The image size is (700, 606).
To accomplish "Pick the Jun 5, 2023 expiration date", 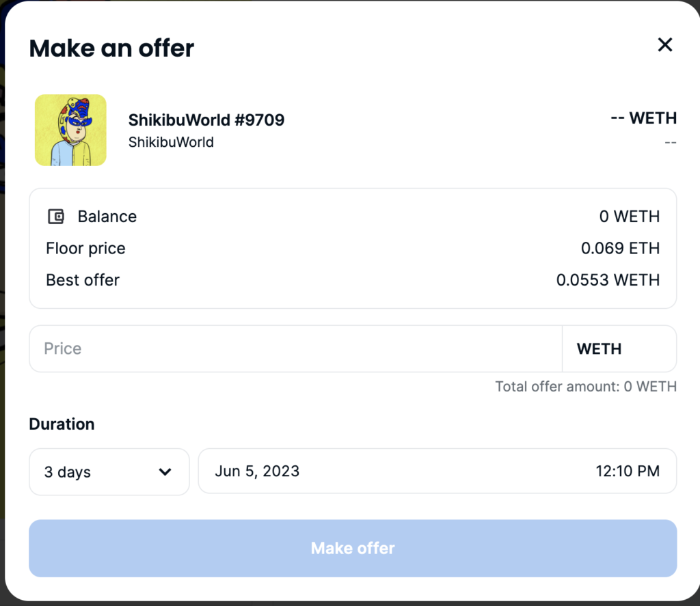I will click(257, 471).
